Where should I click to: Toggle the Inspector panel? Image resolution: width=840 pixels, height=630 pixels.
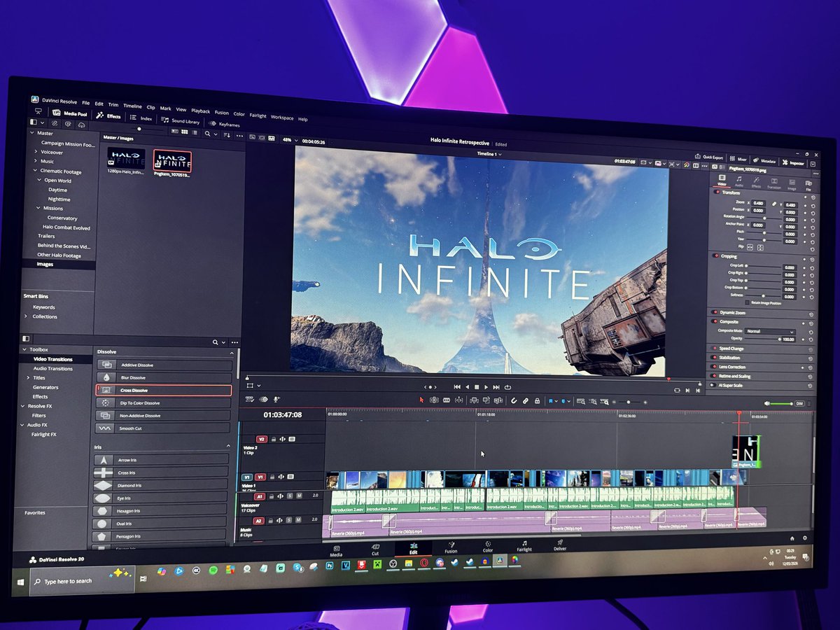[x=794, y=162]
